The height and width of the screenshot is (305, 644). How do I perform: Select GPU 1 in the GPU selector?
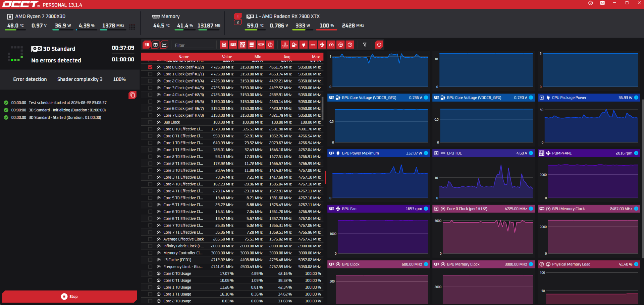237,16
